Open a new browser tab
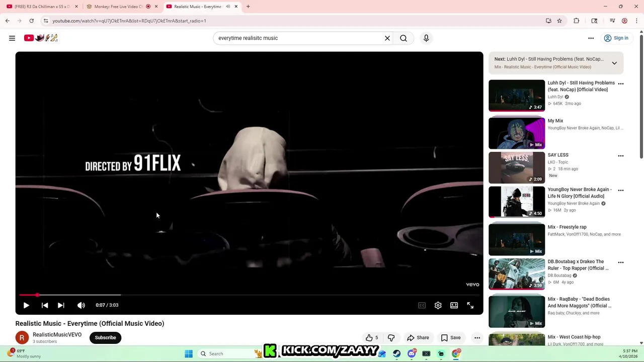This screenshot has width=644, height=362. pyautogui.click(x=248, y=7)
